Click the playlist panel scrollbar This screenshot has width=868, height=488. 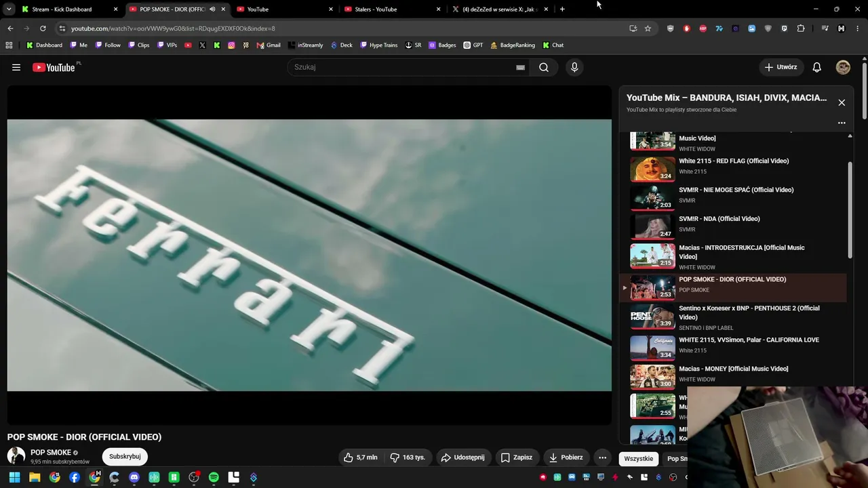[850, 210]
